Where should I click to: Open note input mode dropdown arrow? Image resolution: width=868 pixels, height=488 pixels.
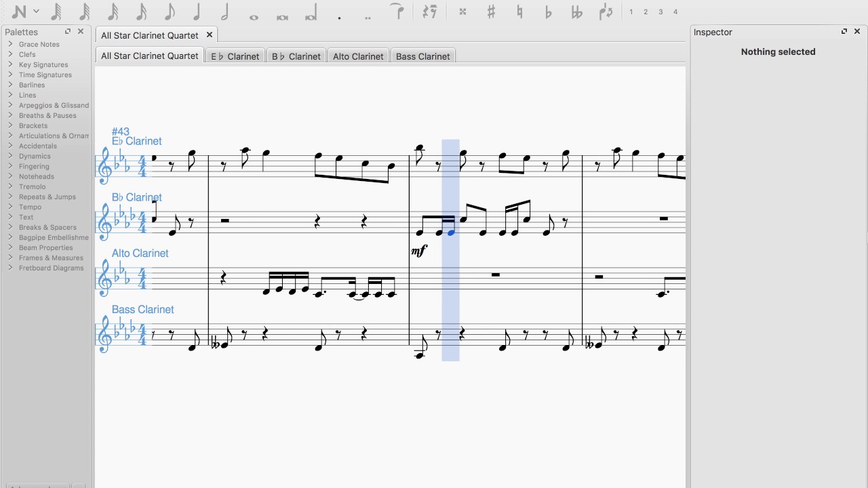click(37, 12)
